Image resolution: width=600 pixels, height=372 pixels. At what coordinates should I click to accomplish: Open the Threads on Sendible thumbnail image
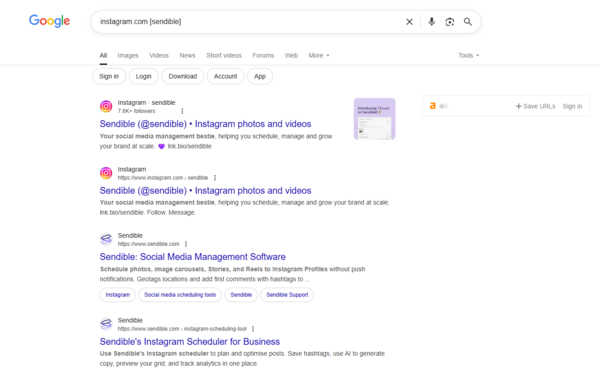374,119
